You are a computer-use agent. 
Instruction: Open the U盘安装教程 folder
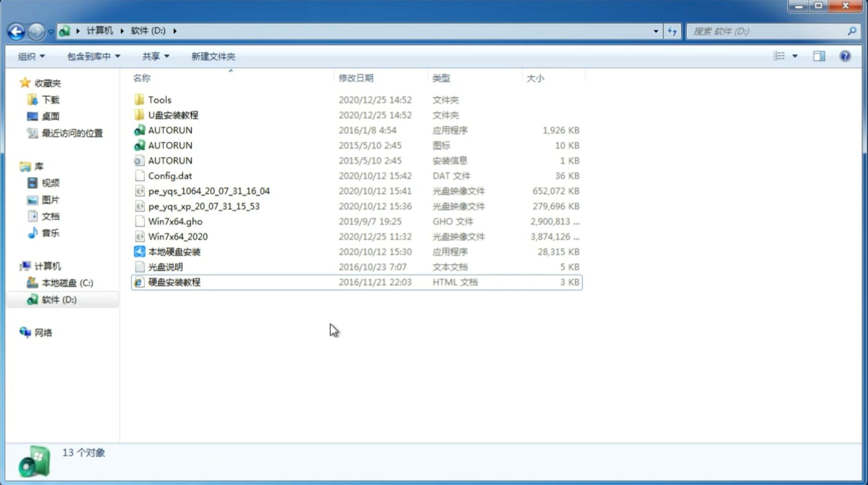coord(173,115)
